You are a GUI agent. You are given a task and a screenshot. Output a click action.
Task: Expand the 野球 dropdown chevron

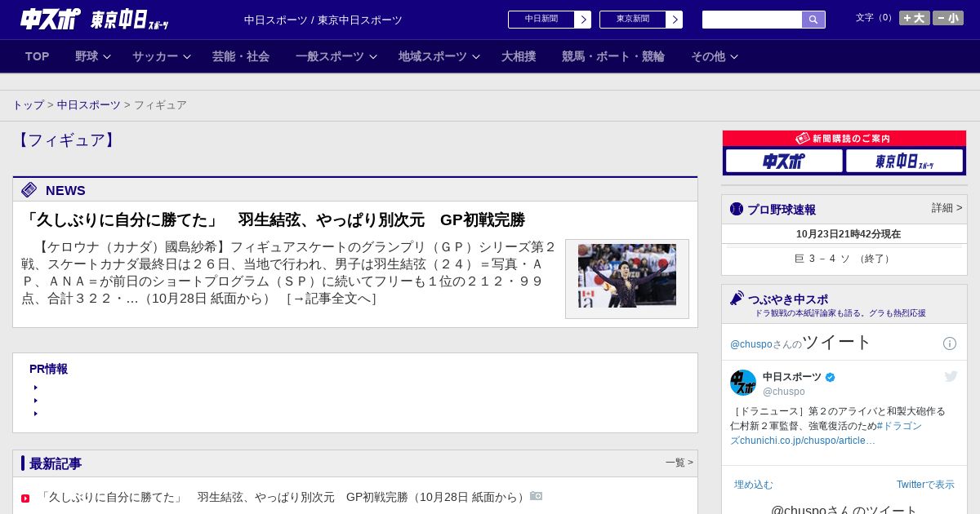click(107, 56)
